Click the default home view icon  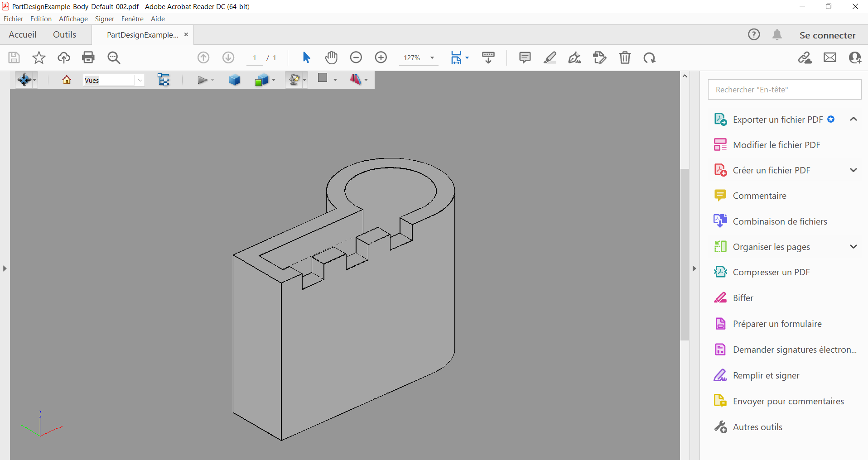(66, 80)
